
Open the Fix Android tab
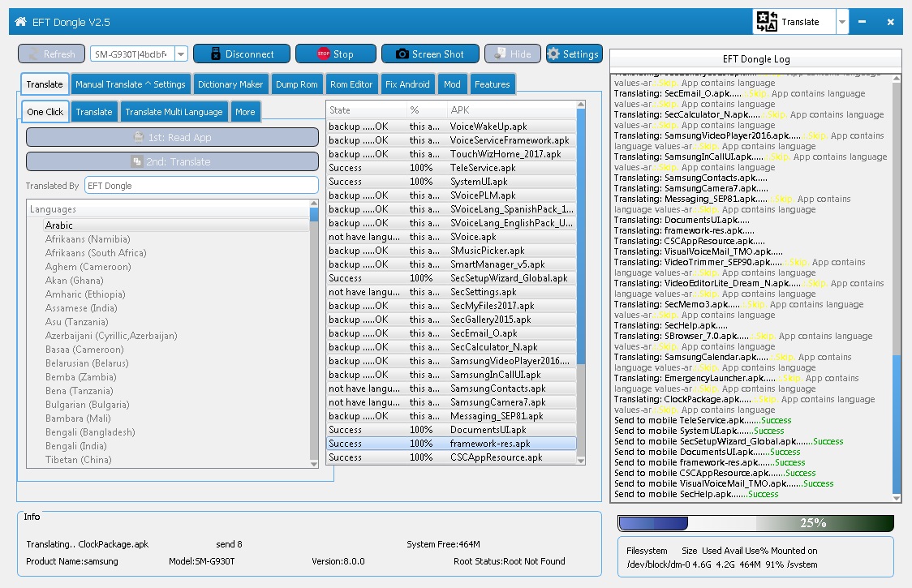(x=407, y=84)
